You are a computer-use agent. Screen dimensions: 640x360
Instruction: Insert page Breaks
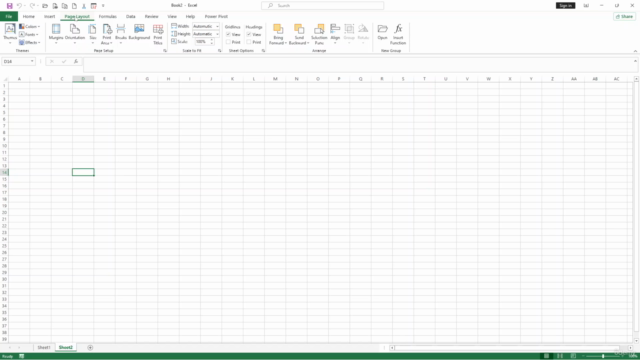(x=121, y=34)
